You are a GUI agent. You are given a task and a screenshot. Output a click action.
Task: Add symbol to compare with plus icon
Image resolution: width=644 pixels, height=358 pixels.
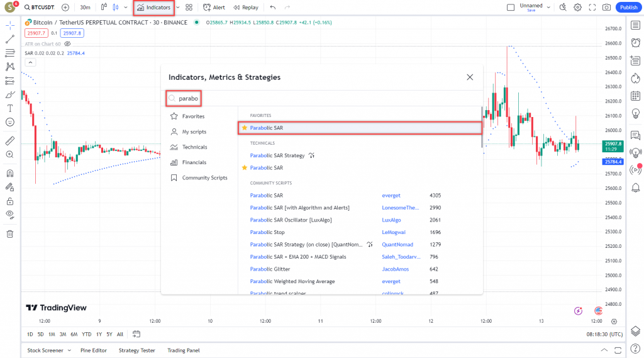(65, 8)
